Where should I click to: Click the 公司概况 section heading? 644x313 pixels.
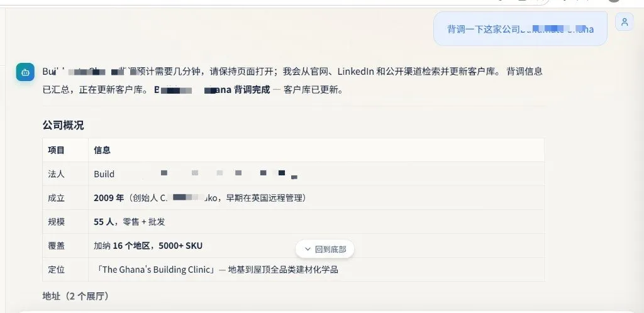64,126
